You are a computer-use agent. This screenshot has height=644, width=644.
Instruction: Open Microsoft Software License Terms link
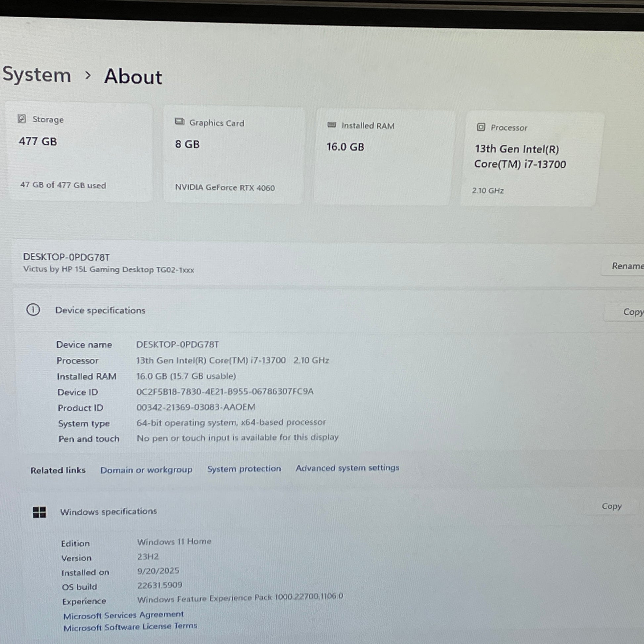pos(130,627)
